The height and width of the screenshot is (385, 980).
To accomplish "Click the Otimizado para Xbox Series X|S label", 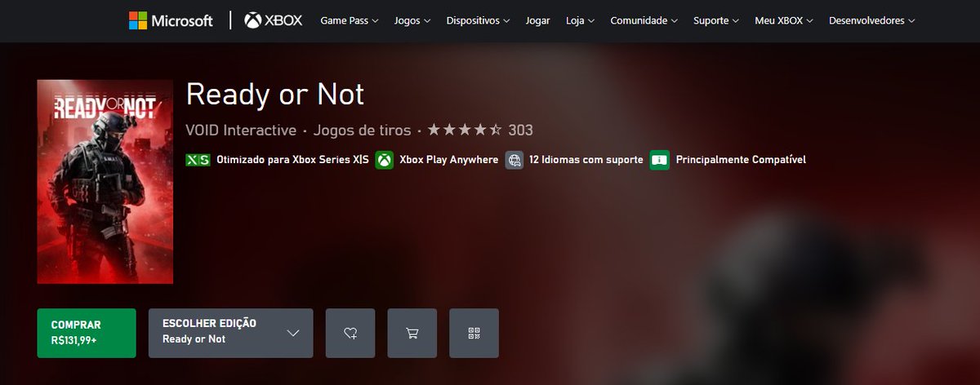I will tap(292, 160).
